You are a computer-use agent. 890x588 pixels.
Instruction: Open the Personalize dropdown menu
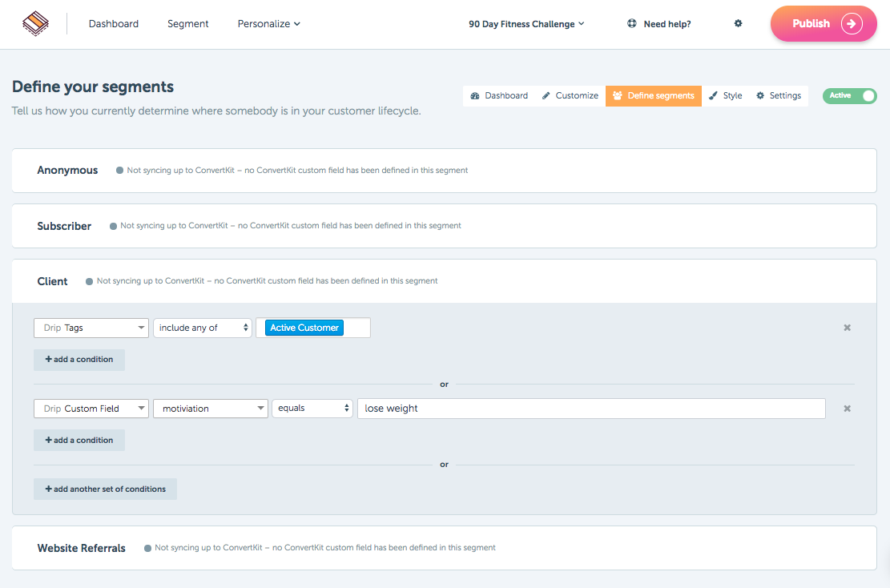coord(268,24)
